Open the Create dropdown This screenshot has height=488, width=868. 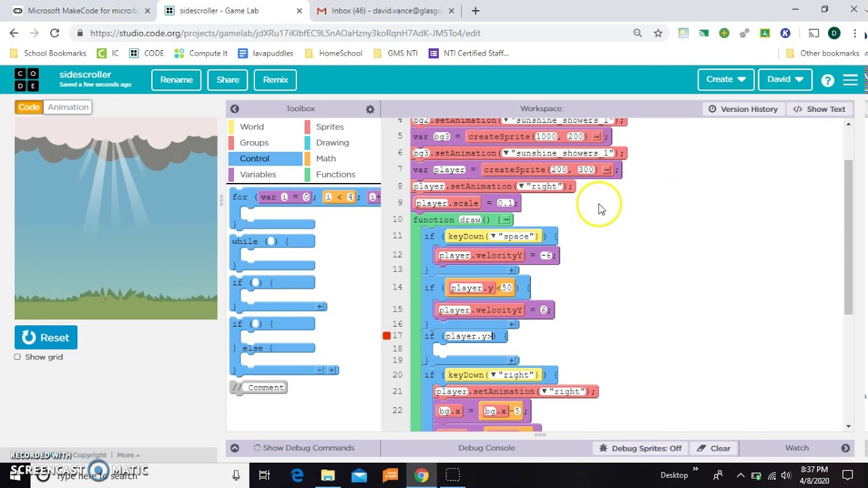tap(726, 79)
